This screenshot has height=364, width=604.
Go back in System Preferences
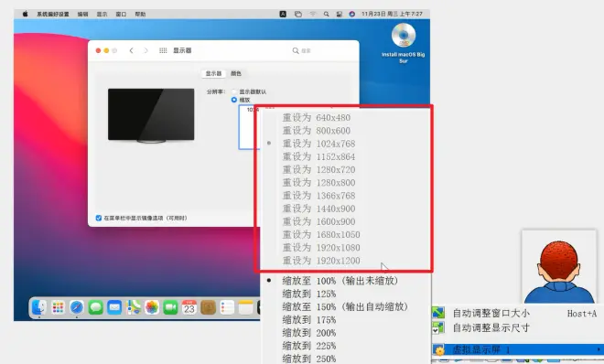coord(132,50)
